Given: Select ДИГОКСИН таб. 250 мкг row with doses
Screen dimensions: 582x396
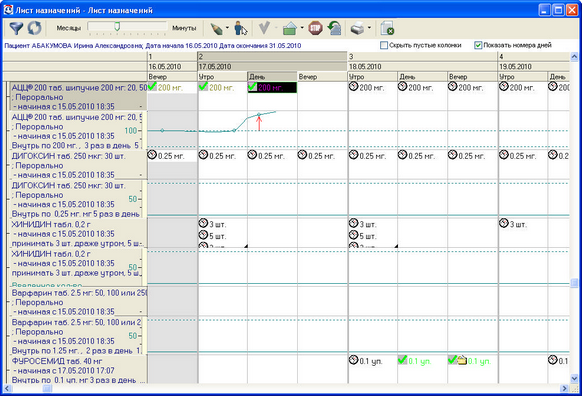Looking at the screenshot, I should tap(78, 165).
